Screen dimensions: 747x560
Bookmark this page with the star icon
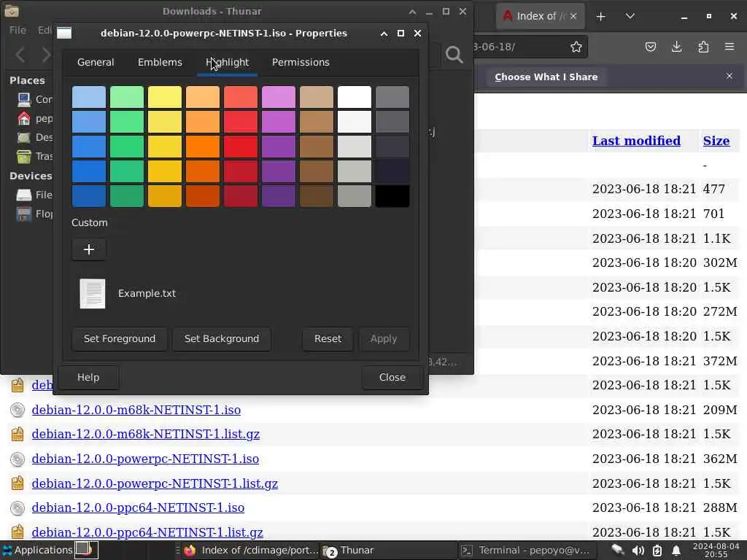pos(576,47)
